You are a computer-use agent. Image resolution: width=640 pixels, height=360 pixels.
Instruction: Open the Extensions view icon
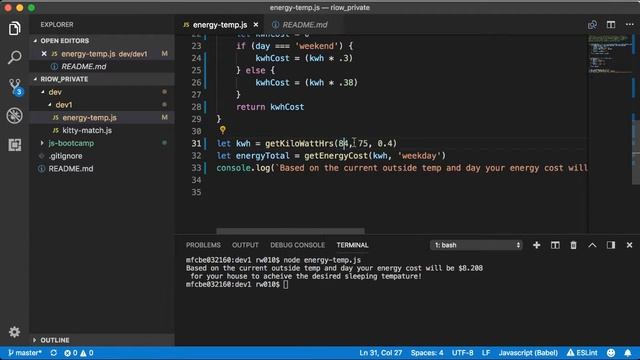coord(15,145)
